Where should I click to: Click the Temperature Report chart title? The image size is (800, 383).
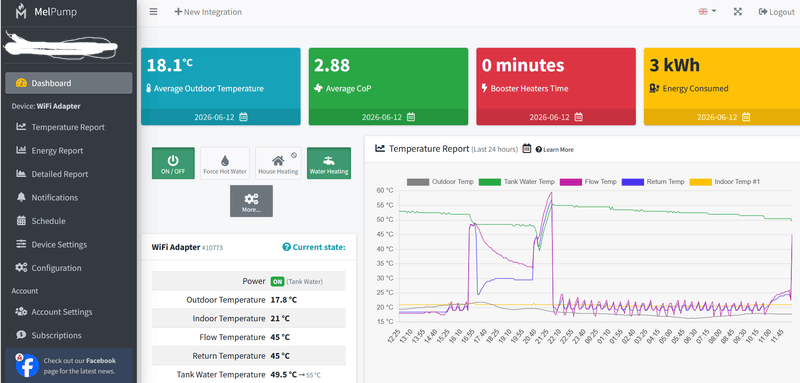point(429,148)
